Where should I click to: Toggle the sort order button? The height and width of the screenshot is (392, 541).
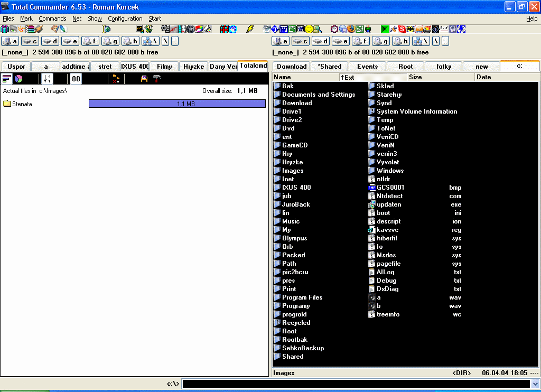[x=47, y=79]
